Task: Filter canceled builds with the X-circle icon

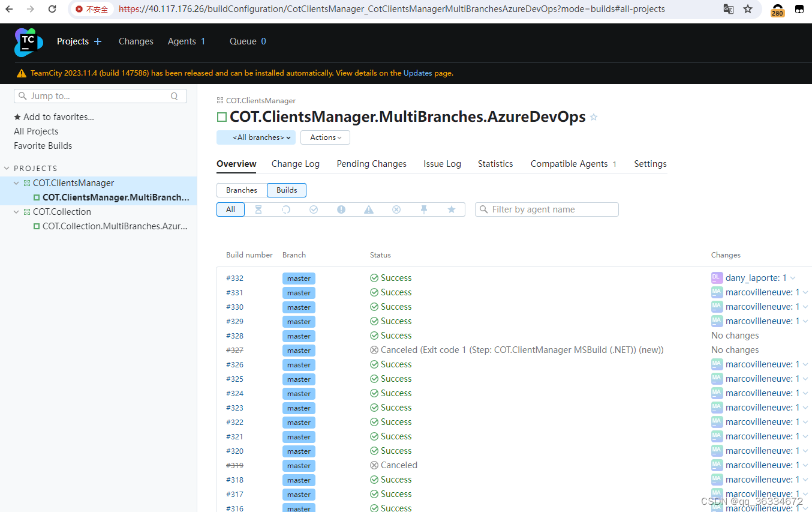Action: point(396,209)
